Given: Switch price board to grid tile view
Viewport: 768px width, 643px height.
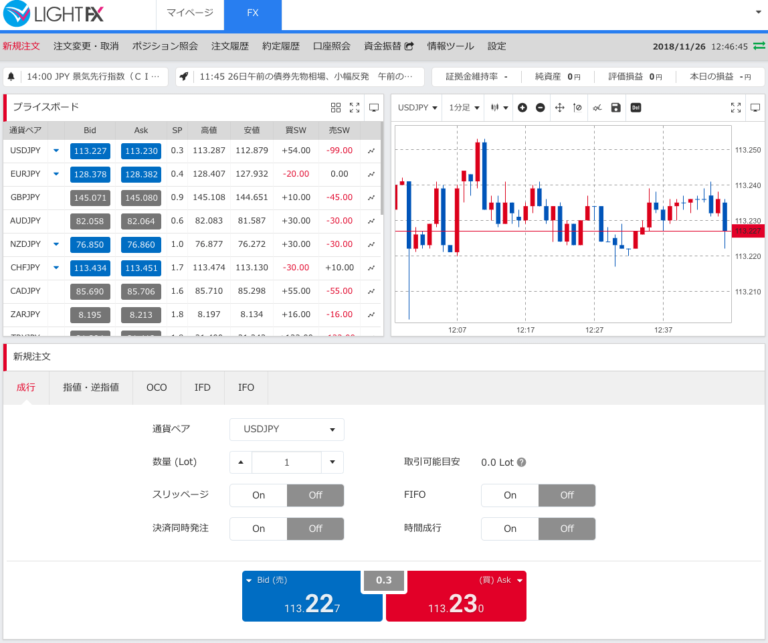Looking at the screenshot, I should (x=336, y=107).
